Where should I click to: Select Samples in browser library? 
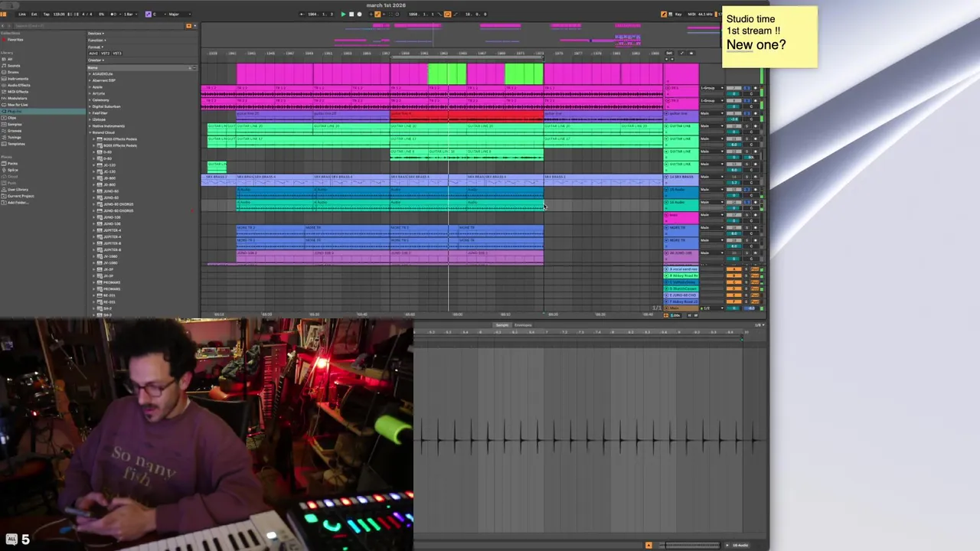pyautogui.click(x=15, y=124)
